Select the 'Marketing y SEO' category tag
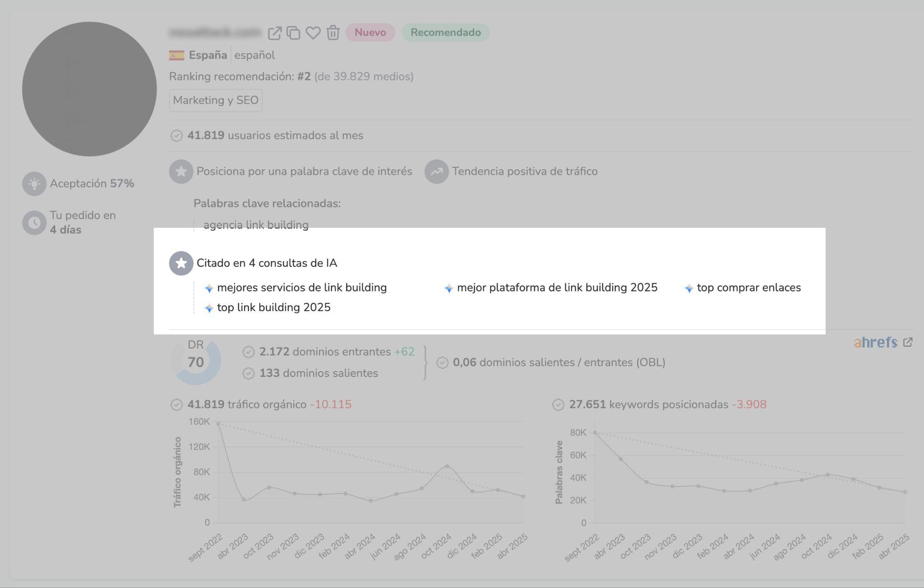 tap(216, 100)
